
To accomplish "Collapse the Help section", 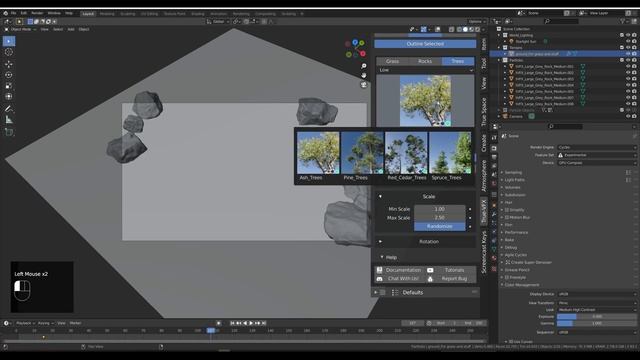I will tap(382, 257).
